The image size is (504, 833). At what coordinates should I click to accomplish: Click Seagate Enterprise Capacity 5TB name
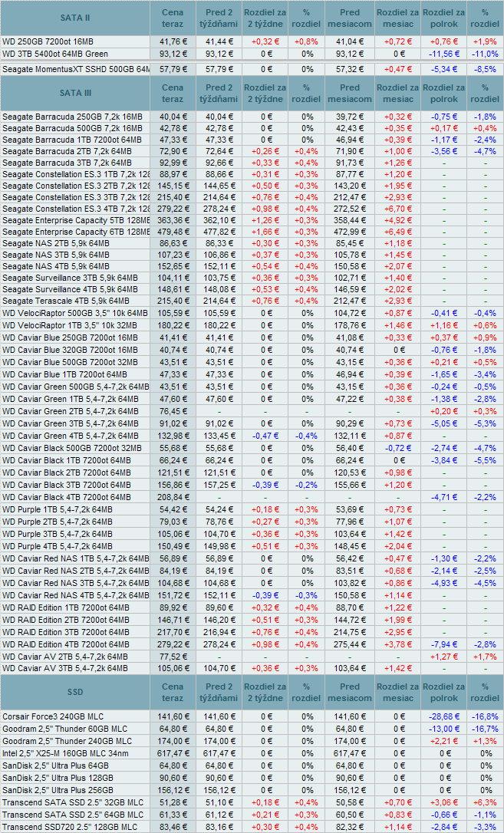pyautogui.click(x=75, y=220)
